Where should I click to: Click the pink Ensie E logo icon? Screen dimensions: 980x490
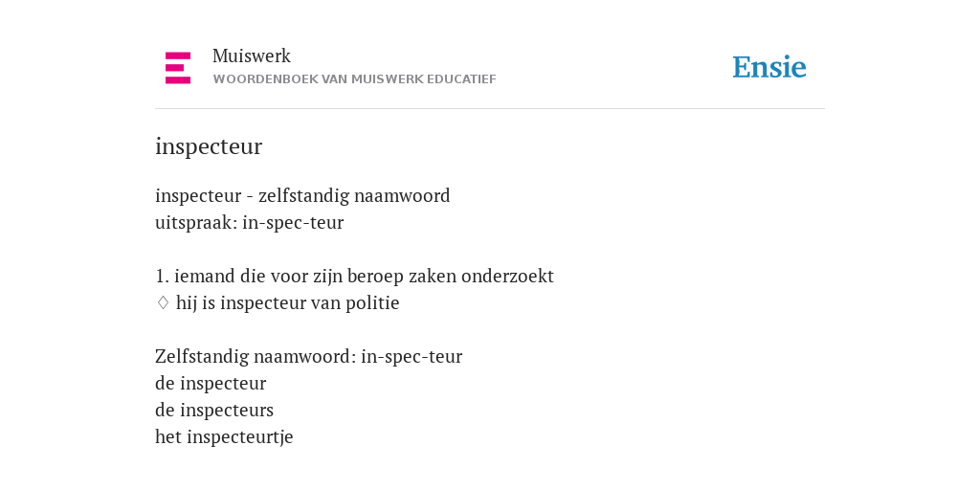pyautogui.click(x=178, y=68)
